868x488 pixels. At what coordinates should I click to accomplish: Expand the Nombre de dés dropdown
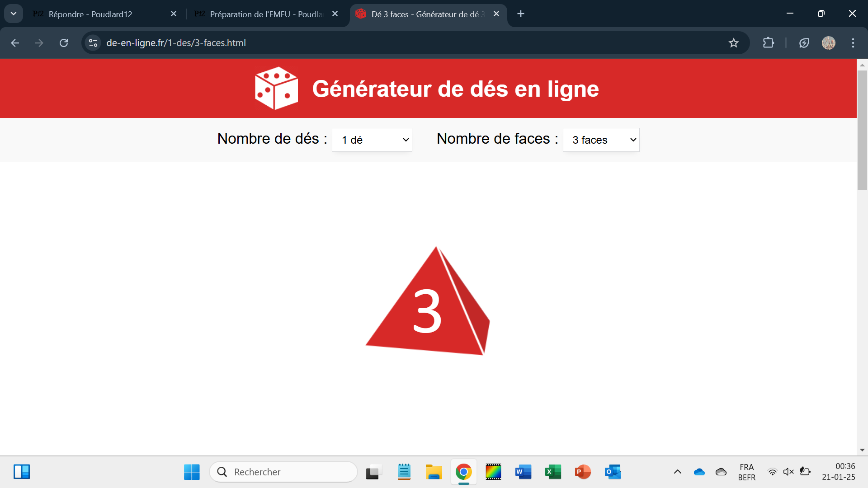coord(372,140)
